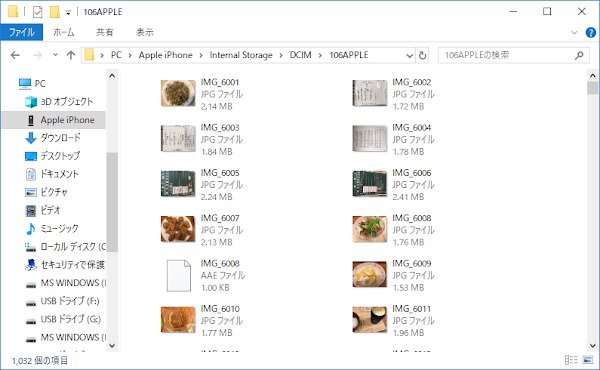This screenshot has width=600, height=370.
Task: Click the folder icon in the address bar
Action: pos(89,55)
